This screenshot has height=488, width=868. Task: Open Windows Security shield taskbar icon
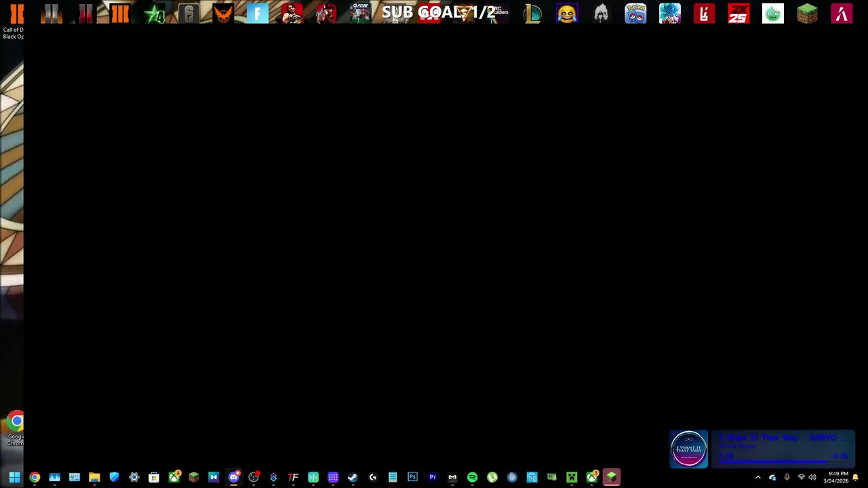[114, 477]
